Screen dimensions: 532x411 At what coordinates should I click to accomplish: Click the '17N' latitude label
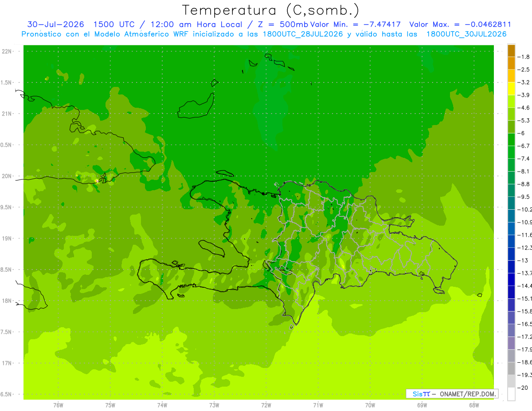tap(7, 363)
